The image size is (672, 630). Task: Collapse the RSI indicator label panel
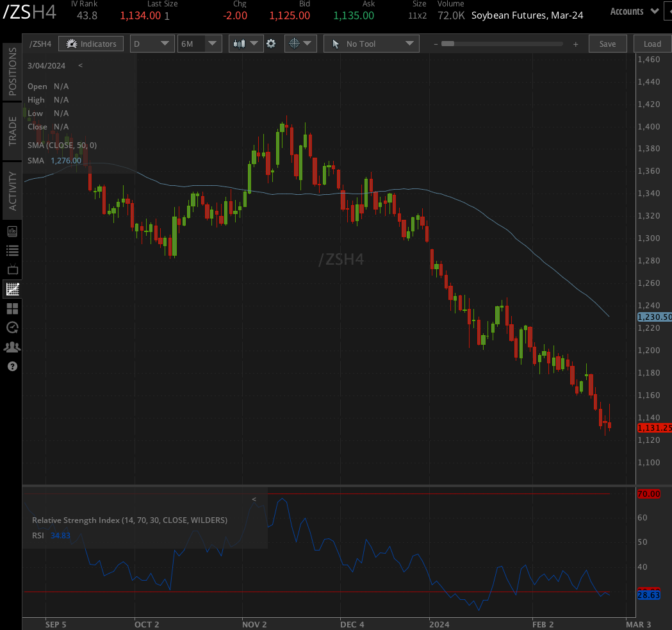click(254, 499)
